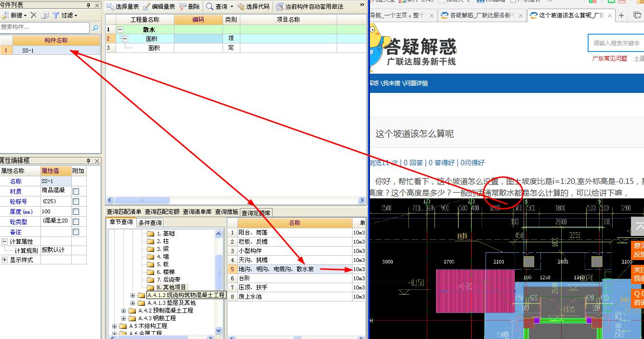Image resolution: width=644 pixels, height=339 pixels.
Task: Click the horizontal scrollbar under quantity table
Action: [x=236, y=200]
